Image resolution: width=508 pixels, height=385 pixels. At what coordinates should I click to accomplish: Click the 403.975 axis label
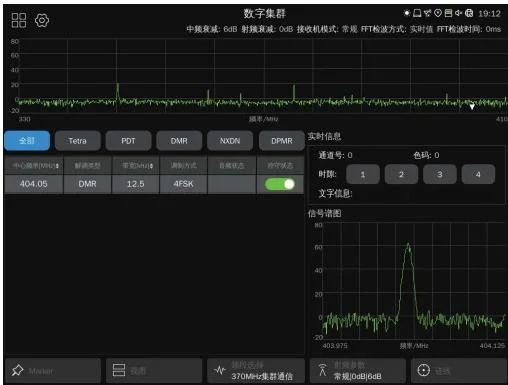click(x=335, y=346)
